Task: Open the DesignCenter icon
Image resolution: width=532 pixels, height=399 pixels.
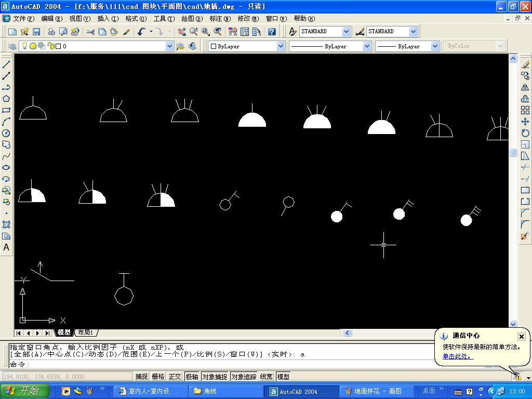Action: click(x=245, y=32)
